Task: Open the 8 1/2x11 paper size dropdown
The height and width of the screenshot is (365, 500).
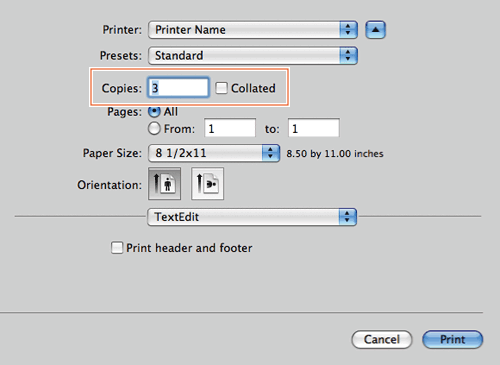Action: click(214, 153)
